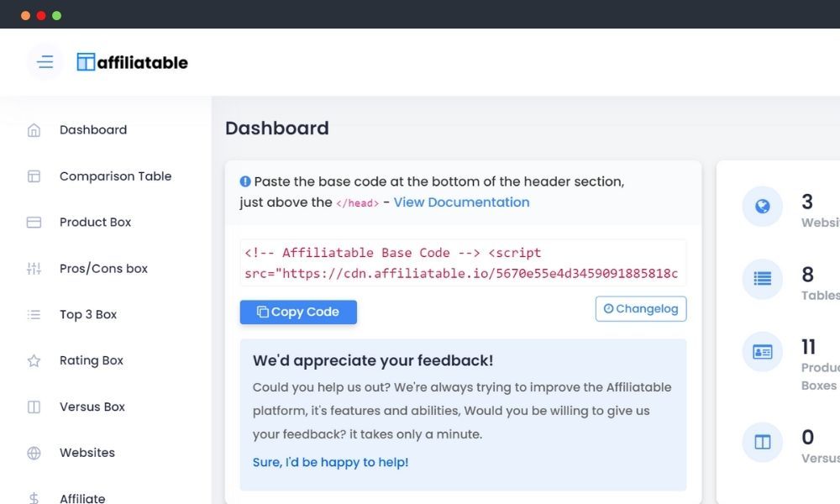Click the base code snippet text box
The height and width of the screenshot is (504, 840).
pos(463,263)
